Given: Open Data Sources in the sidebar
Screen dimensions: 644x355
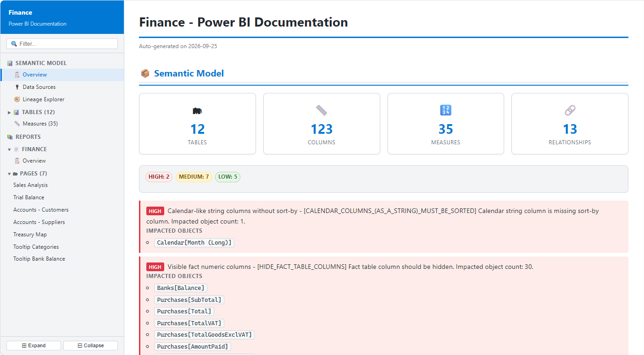Looking at the screenshot, I should [x=62, y=87].
